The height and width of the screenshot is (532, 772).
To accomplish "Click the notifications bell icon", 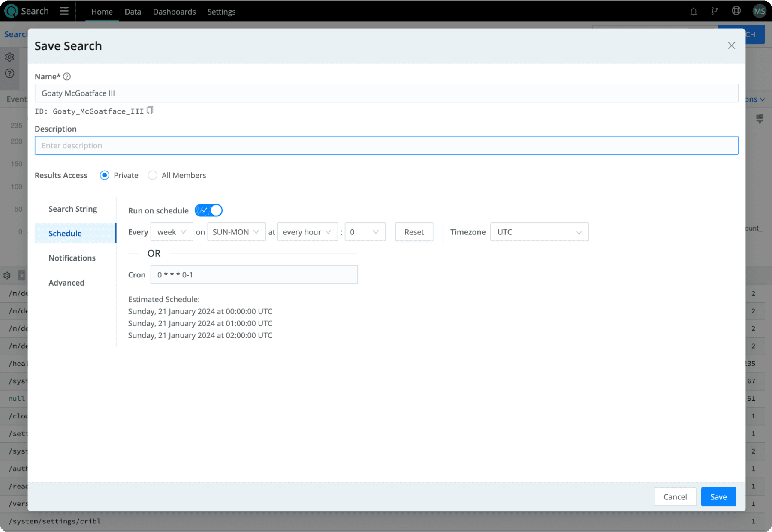I will pyautogui.click(x=693, y=12).
